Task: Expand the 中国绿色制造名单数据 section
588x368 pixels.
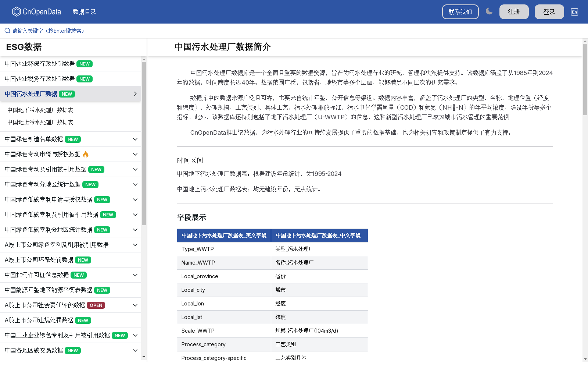Action: (x=135, y=139)
